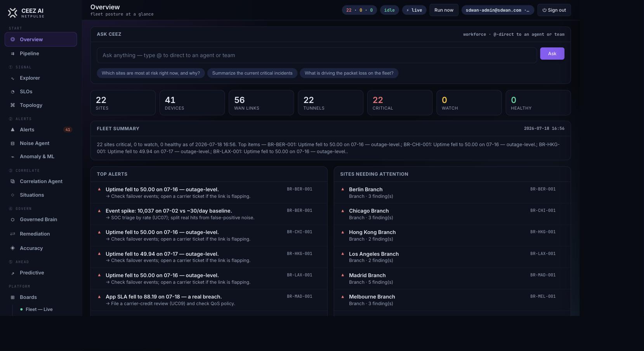Click warning icon on Event spike alert
This screenshot has width=644, height=351.
point(99,211)
